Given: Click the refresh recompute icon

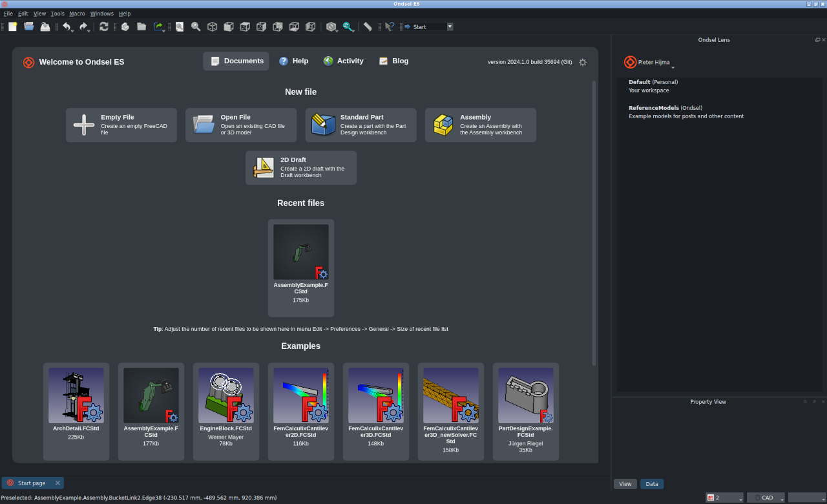Looking at the screenshot, I should tap(104, 26).
